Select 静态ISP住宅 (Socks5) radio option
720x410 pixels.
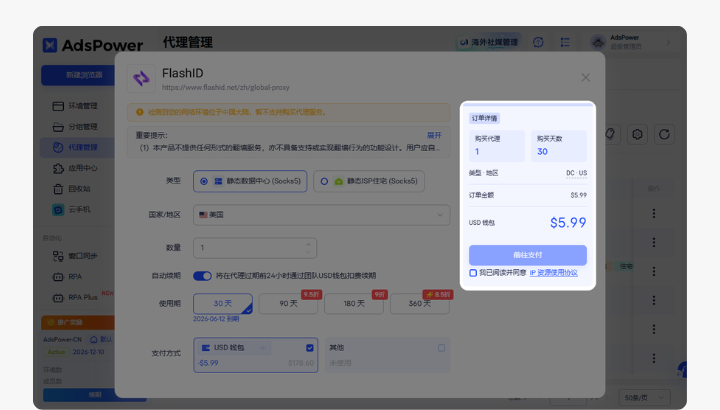[x=369, y=181]
